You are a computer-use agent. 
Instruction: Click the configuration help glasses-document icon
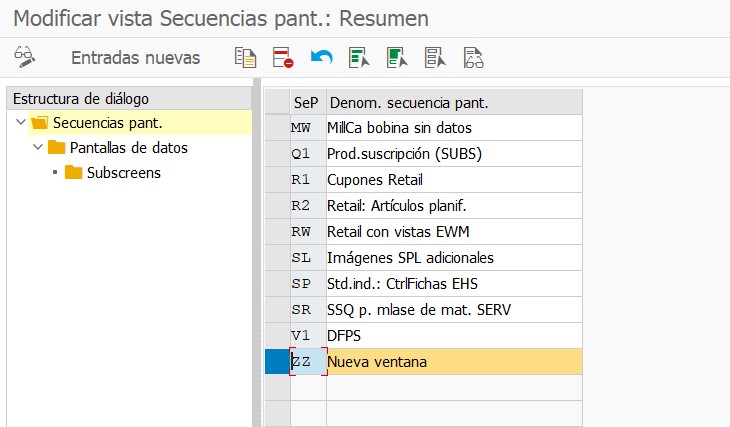click(x=473, y=58)
